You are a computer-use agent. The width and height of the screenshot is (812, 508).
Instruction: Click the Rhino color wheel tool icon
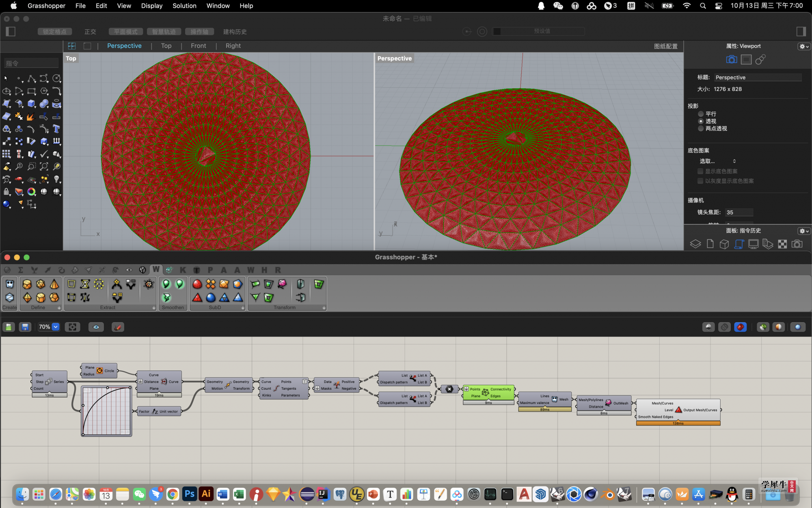[31, 191]
